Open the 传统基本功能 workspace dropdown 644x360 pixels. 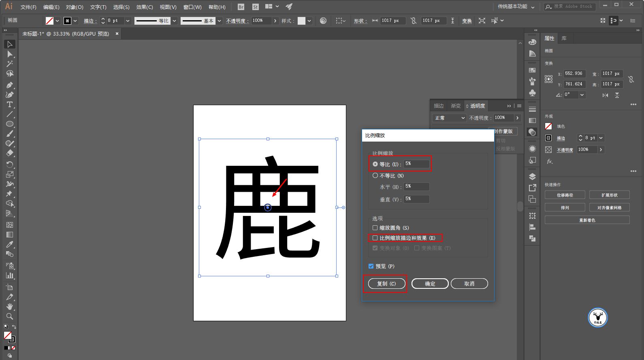(x=516, y=7)
